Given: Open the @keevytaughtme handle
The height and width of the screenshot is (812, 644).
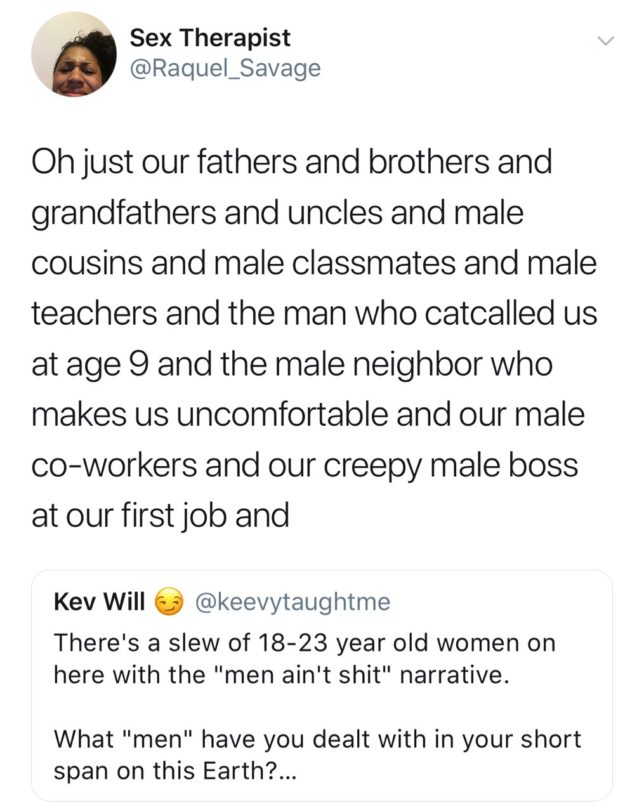Looking at the screenshot, I should (x=292, y=601).
